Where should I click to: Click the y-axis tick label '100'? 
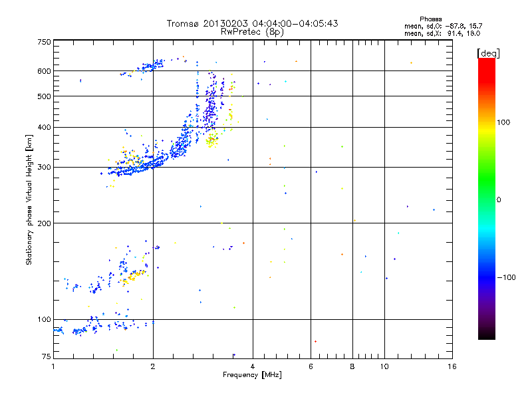[x=44, y=320]
